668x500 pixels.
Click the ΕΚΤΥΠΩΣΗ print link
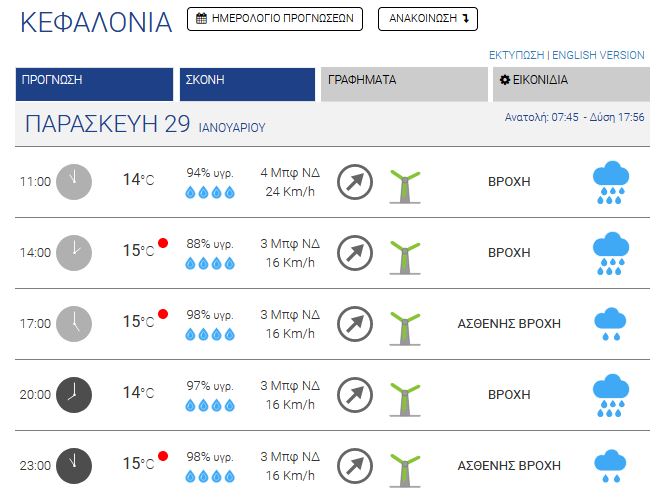point(516,55)
